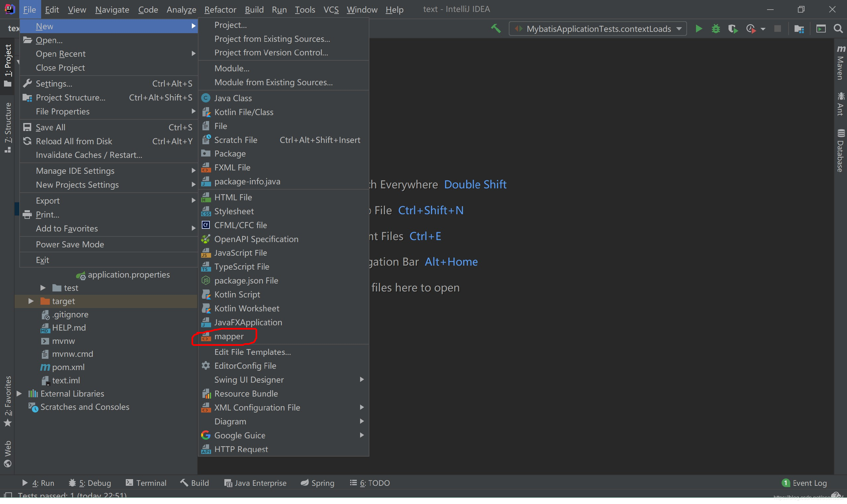Viewport: 847px width, 504px height.
Task: Expand the Diagram submenu
Action: 283,422
